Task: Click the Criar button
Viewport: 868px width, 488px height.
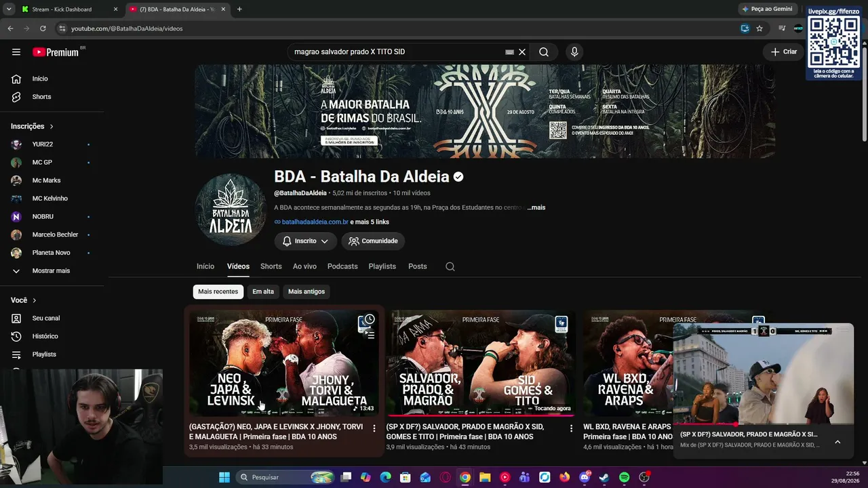Action: 784,52
